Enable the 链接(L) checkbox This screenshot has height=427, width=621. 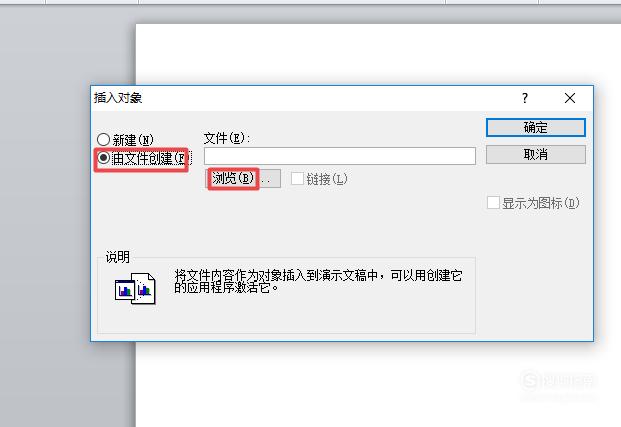tap(297, 179)
